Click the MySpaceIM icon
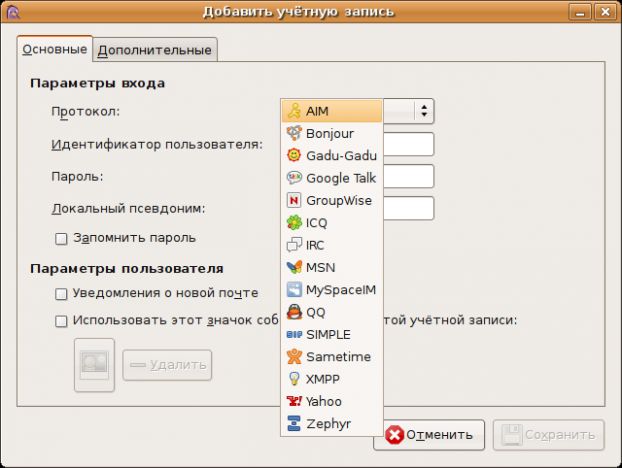The width and height of the screenshot is (622, 468). 294,290
